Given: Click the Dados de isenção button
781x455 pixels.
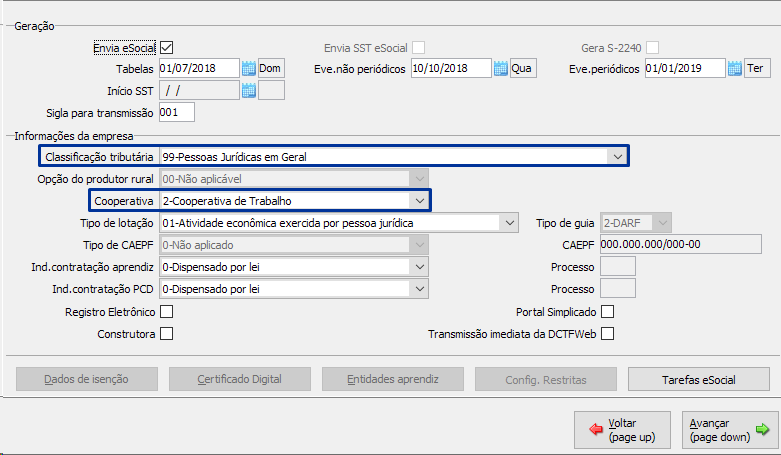Looking at the screenshot, I should 87,379.
